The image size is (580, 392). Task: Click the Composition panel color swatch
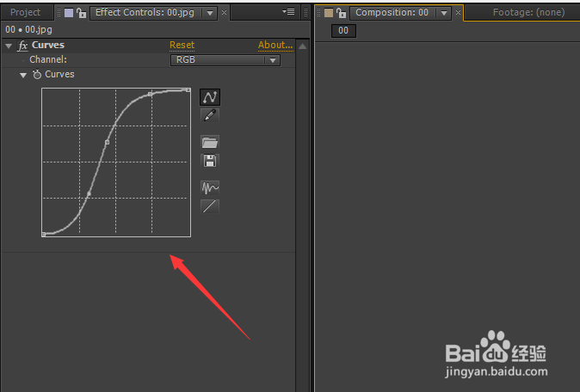329,13
